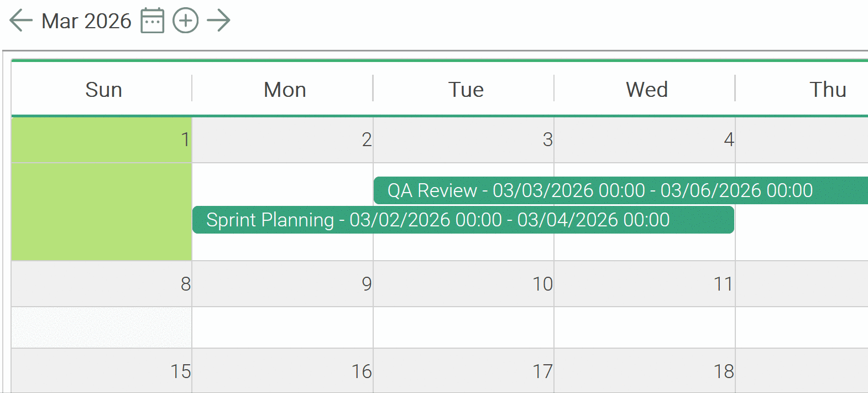Select day 16 in the calendar
868x393 pixels.
click(x=283, y=371)
